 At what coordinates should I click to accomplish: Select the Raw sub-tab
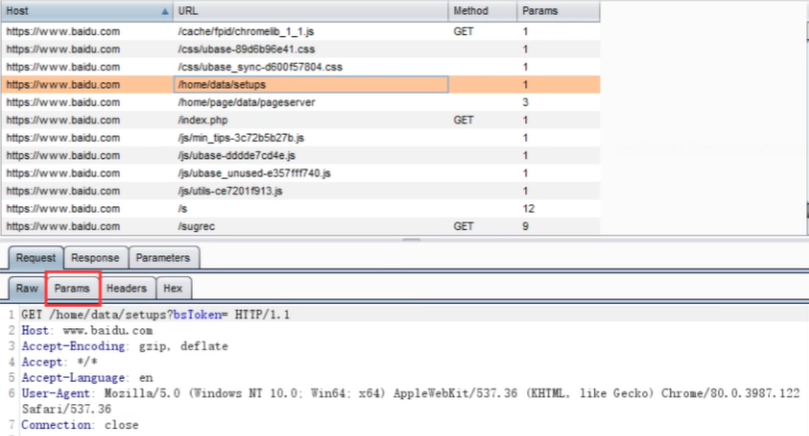pyautogui.click(x=27, y=288)
